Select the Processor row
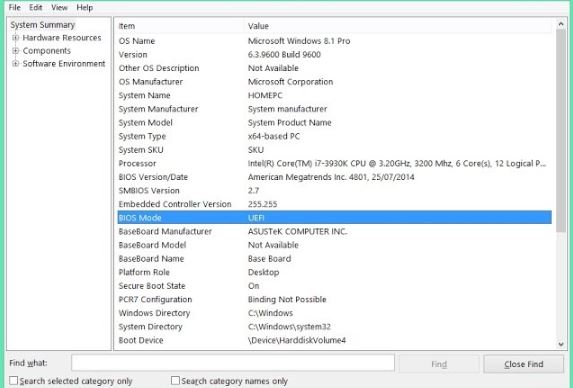This screenshot has height=388, width=573. click(334, 163)
